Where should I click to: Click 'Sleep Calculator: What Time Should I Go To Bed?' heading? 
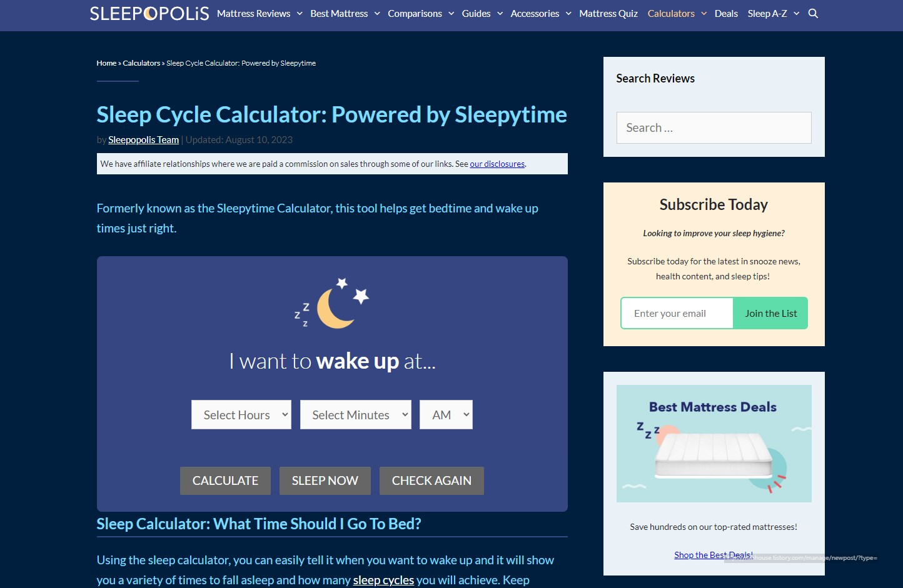pos(258,524)
